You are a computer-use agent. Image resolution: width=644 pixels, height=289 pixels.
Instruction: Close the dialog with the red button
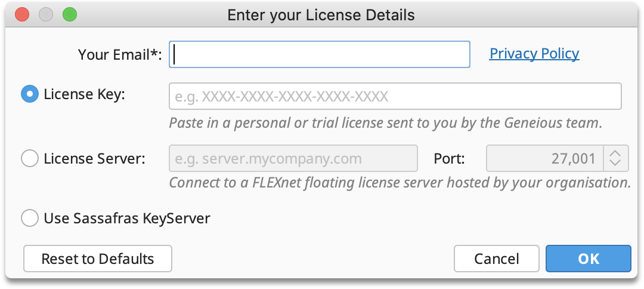point(22,15)
